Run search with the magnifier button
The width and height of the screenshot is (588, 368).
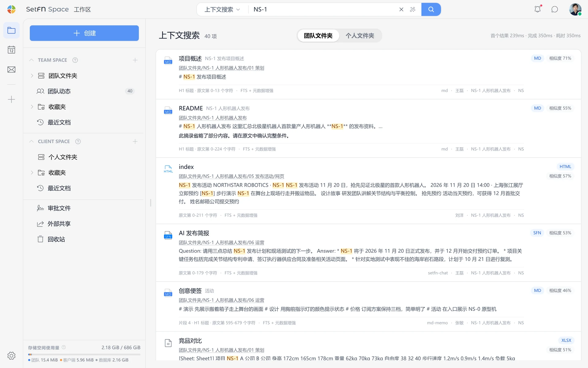point(431,10)
